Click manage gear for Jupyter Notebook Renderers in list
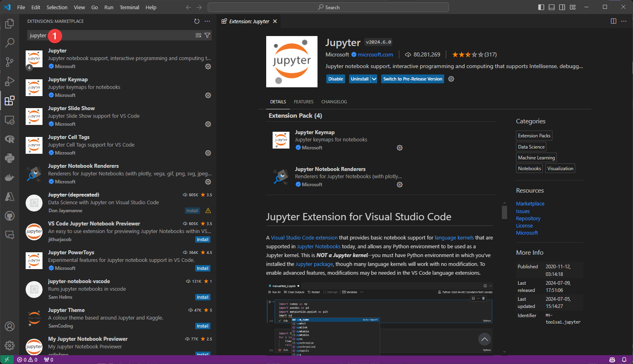633x364 pixels. (x=208, y=182)
